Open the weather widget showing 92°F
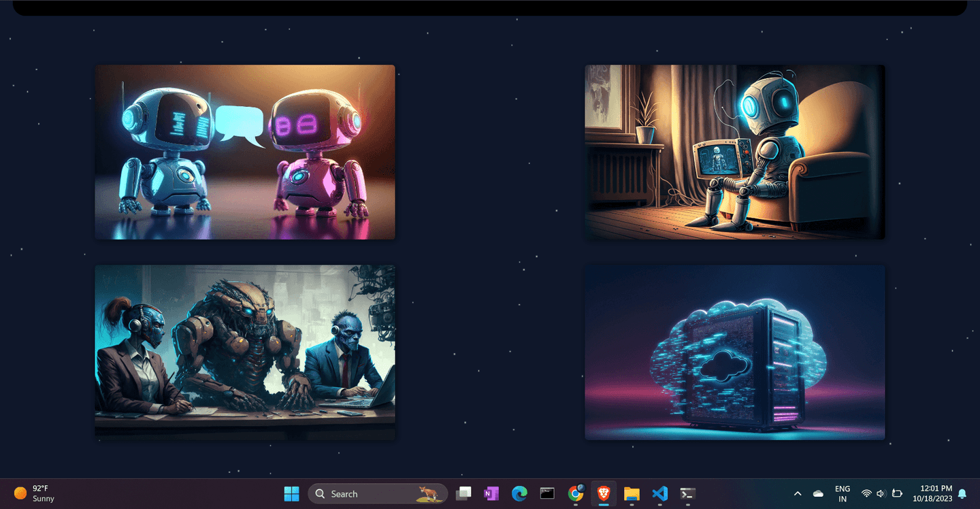Screen dimensions: 980x509 [x=34, y=493]
